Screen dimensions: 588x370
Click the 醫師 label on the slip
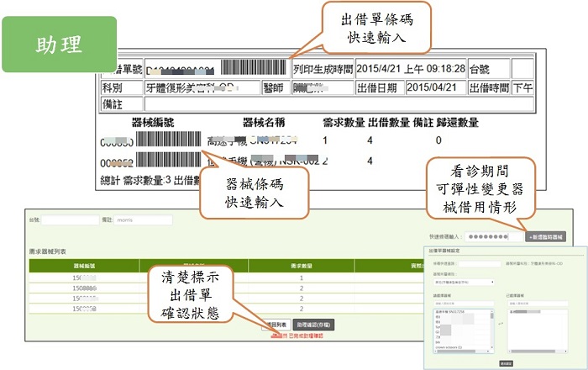273,87
